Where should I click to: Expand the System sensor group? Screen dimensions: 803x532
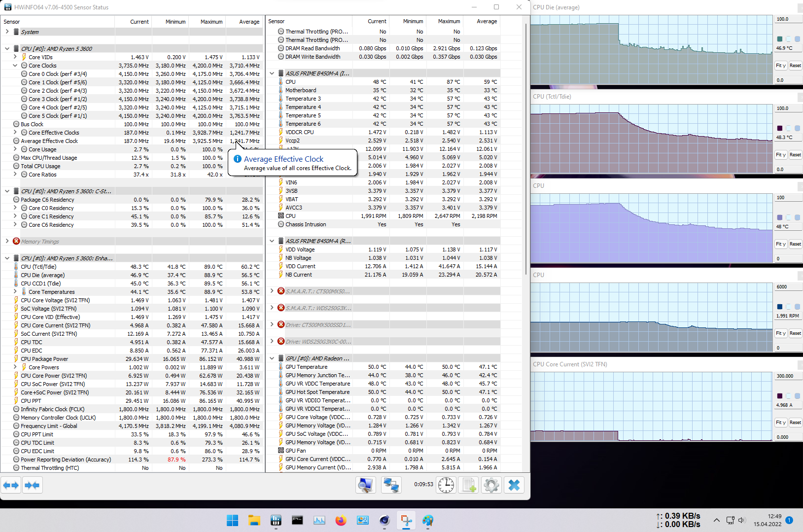(7, 32)
